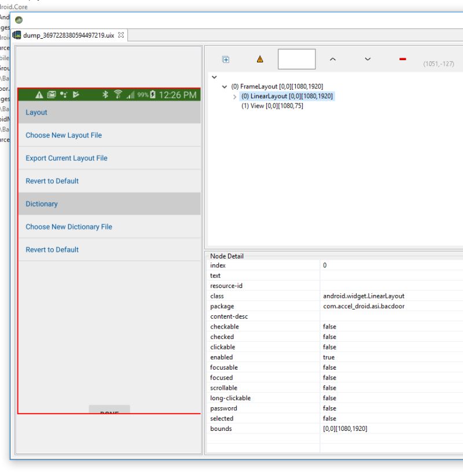Click the dots notification status icon
463x476 pixels.
coord(64,95)
